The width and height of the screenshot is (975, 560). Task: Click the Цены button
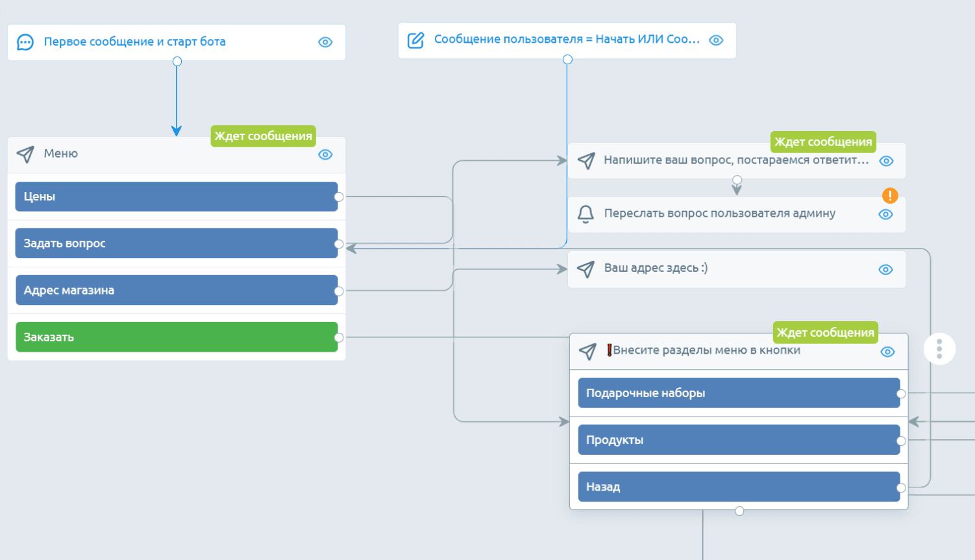[177, 197]
